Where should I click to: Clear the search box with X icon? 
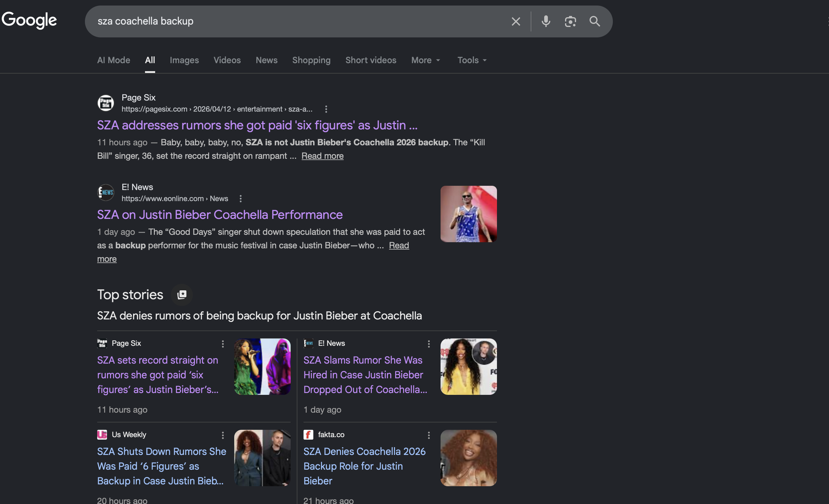(x=515, y=22)
